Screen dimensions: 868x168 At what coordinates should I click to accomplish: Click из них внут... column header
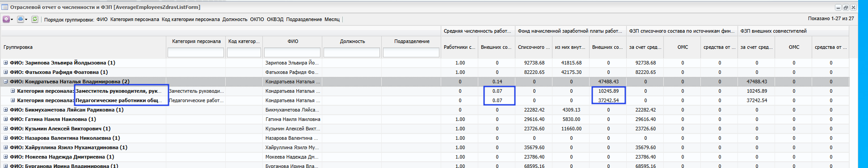click(570, 47)
